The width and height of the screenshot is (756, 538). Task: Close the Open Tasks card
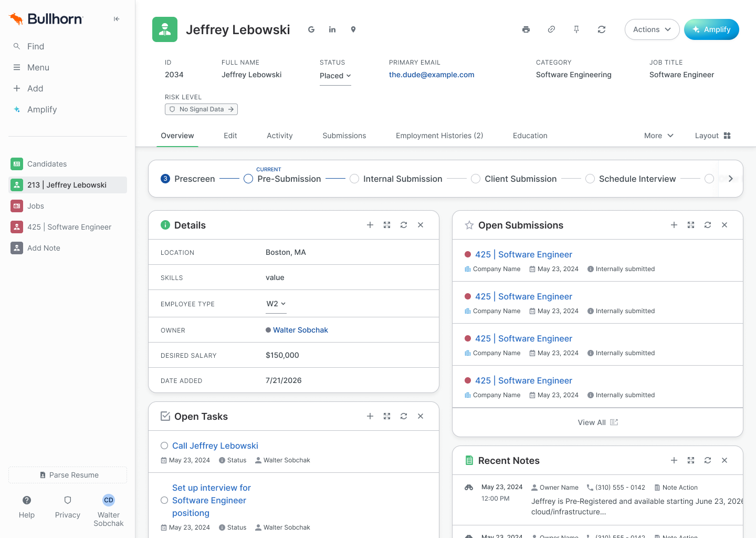421,416
